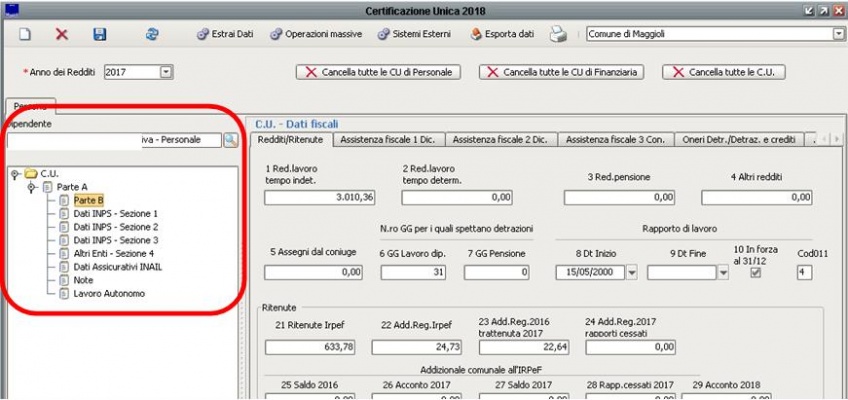848x400 pixels.
Task: Open Operazioni massive toolbar item
Action: point(316,34)
